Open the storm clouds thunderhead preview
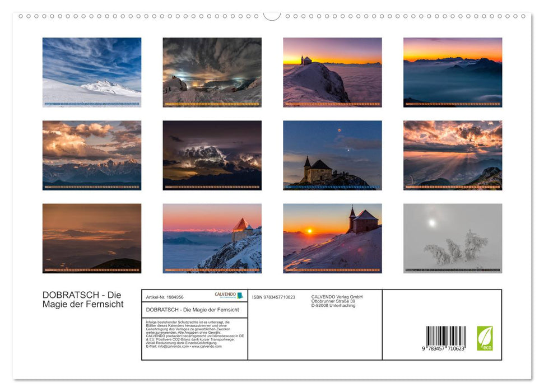 tap(213, 154)
